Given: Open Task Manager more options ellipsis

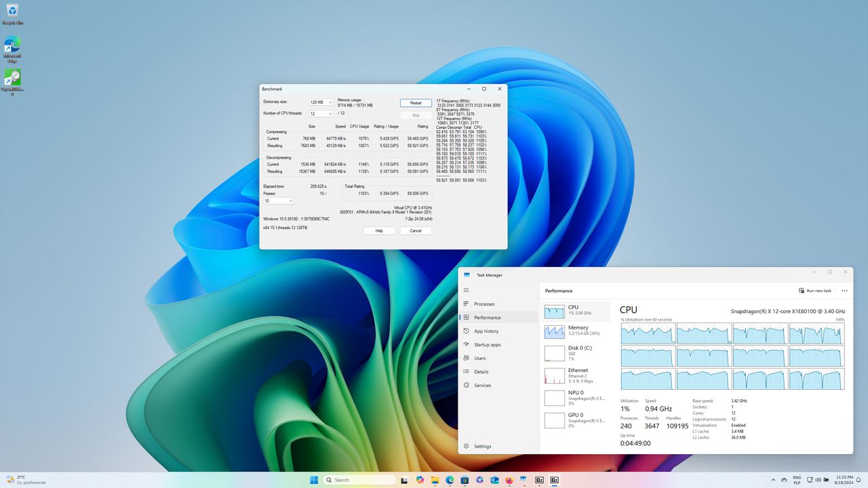Looking at the screenshot, I should tap(844, 291).
